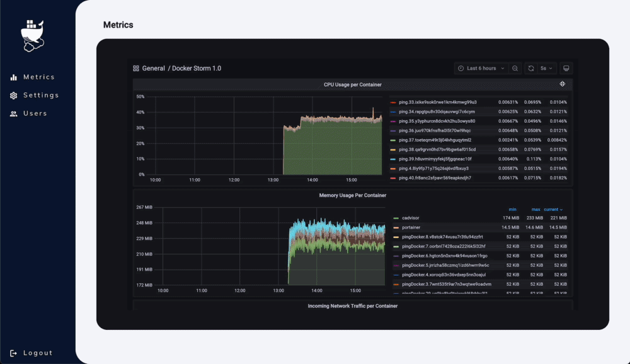Cycle the view mode monitor icon

pyautogui.click(x=566, y=68)
